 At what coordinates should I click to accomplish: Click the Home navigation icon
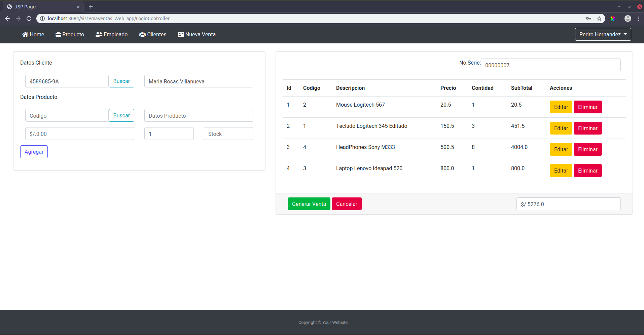[x=25, y=34]
